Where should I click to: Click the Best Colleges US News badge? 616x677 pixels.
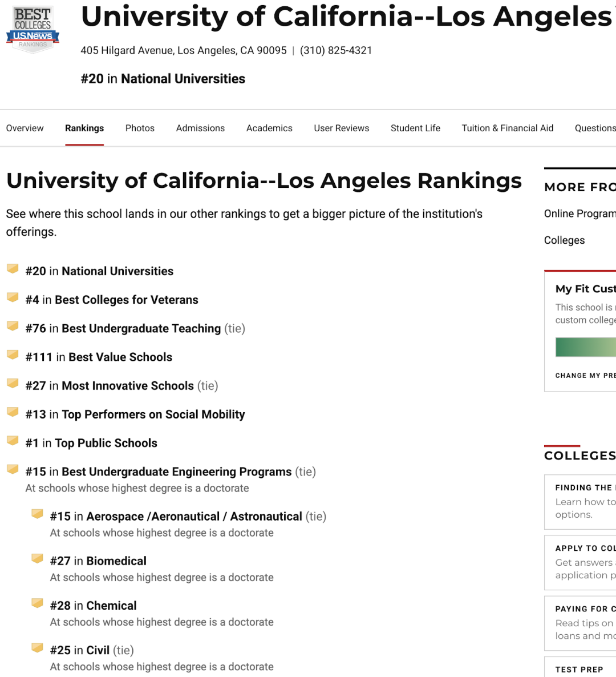tap(33, 30)
